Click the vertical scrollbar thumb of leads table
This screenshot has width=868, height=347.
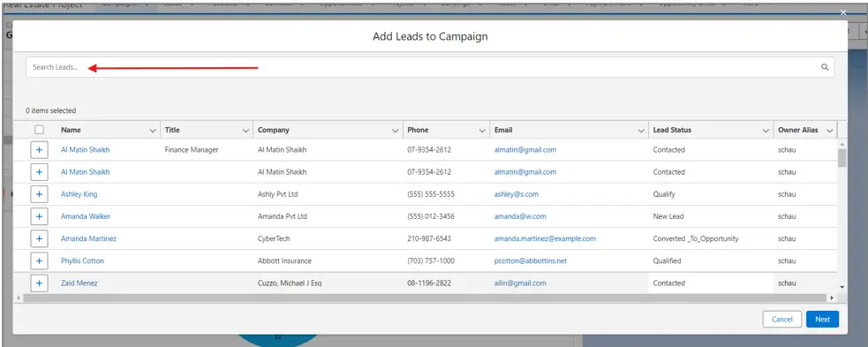coord(842,158)
